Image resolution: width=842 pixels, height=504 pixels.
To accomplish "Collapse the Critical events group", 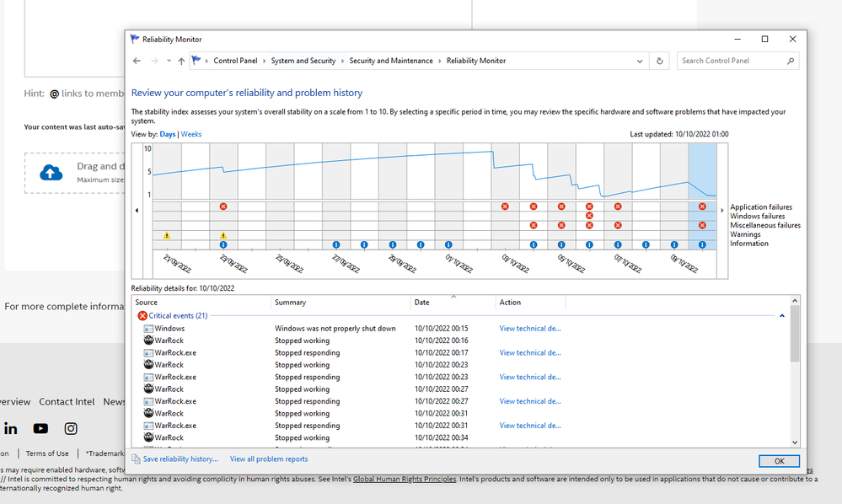I will point(782,316).
